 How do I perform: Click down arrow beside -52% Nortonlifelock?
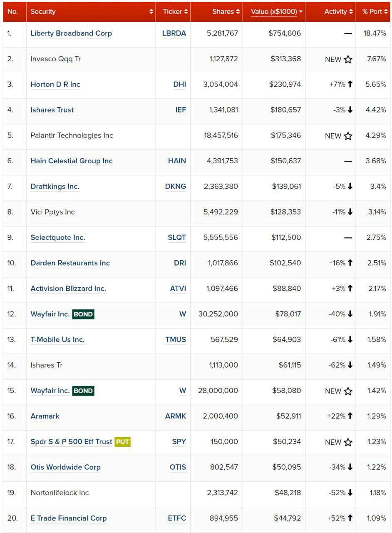[350, 493]
